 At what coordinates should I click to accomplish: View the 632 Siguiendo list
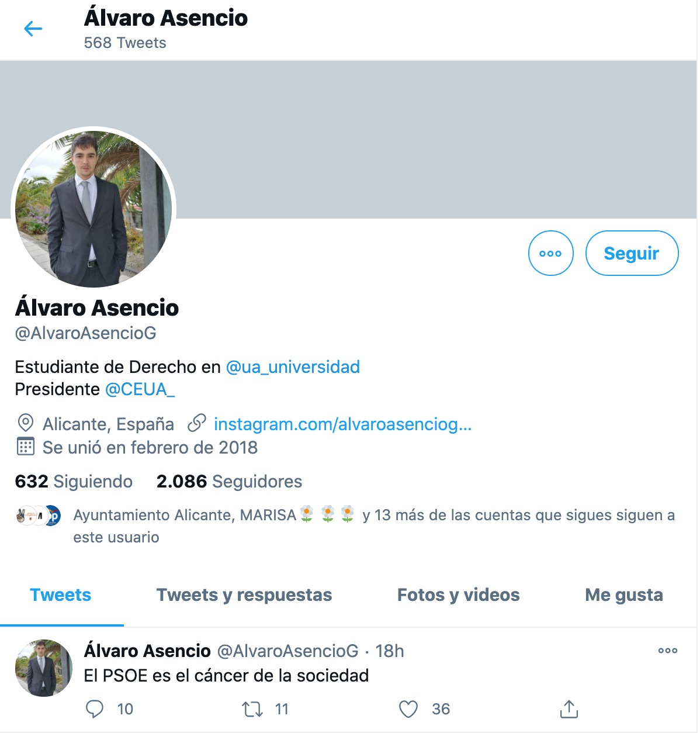pos(74,481)
